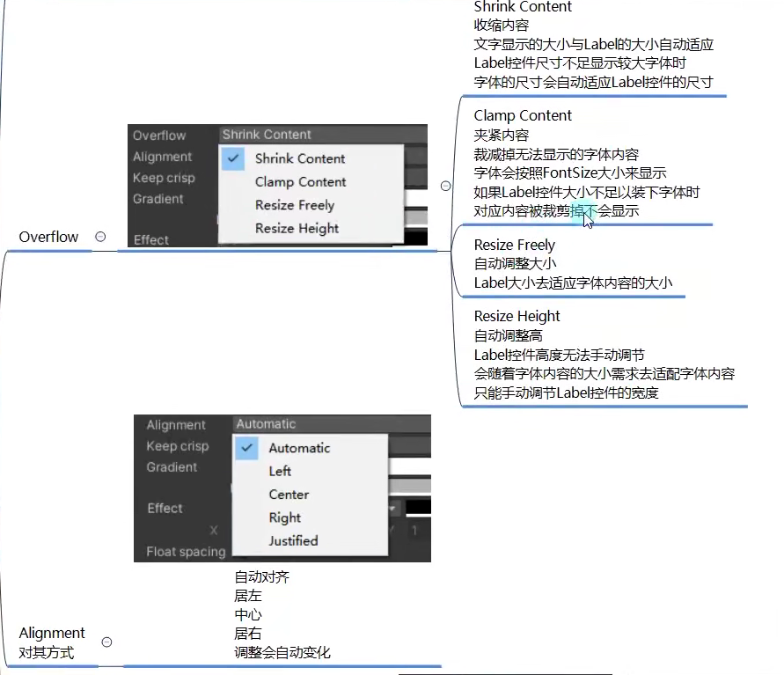Choose Resize Height in the overflow menu

pyautogui.click(x=297, y=229)
